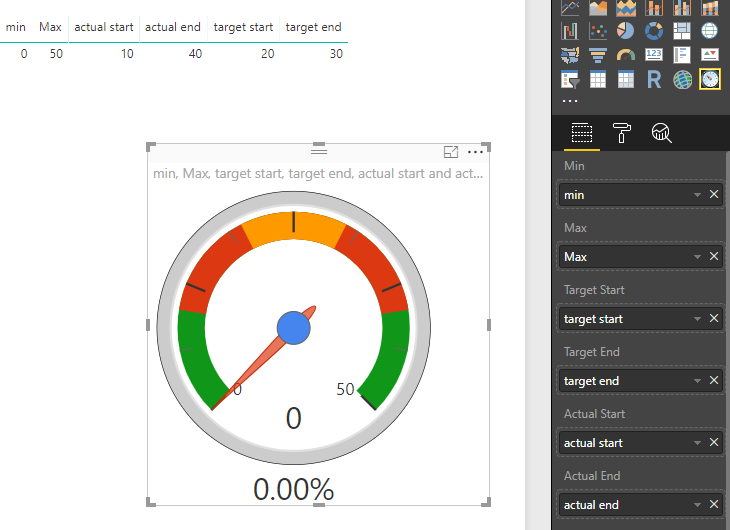This screenshot has height=530, width=730.
Task: Select the treemap visualization
Action: pyautogui.click(x=682, y=31)
